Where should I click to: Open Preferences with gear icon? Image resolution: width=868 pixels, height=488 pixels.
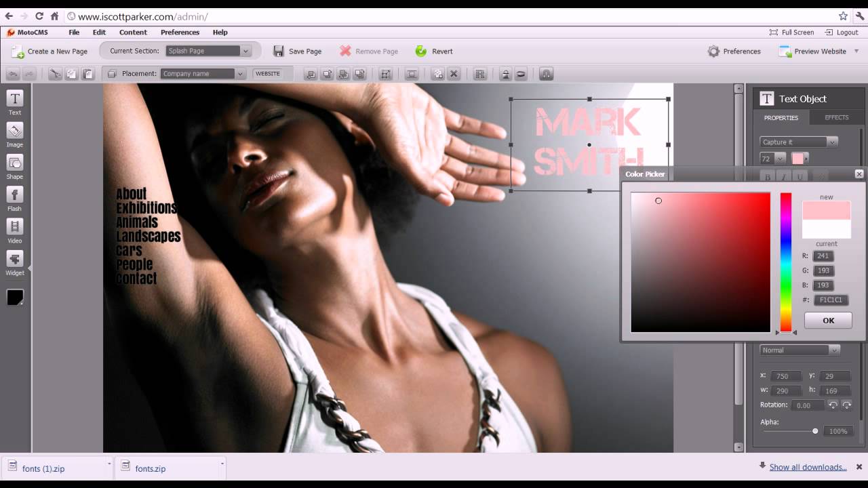pos(734,52)
